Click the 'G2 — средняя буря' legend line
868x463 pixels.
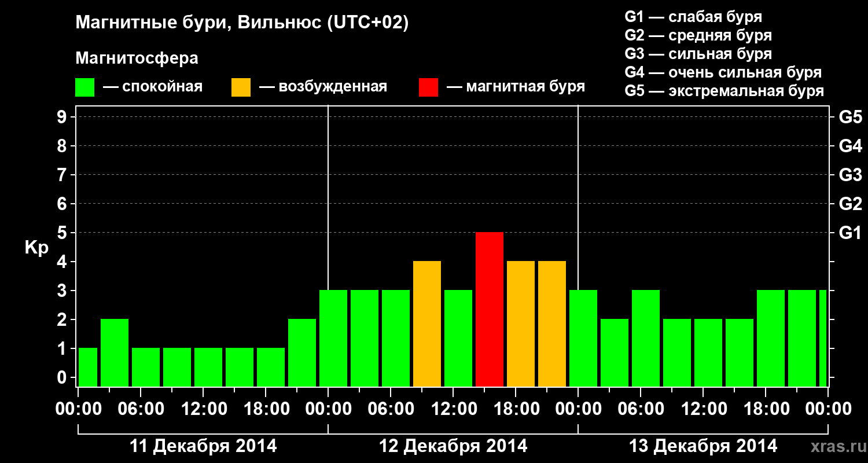[x=698, y=35]
